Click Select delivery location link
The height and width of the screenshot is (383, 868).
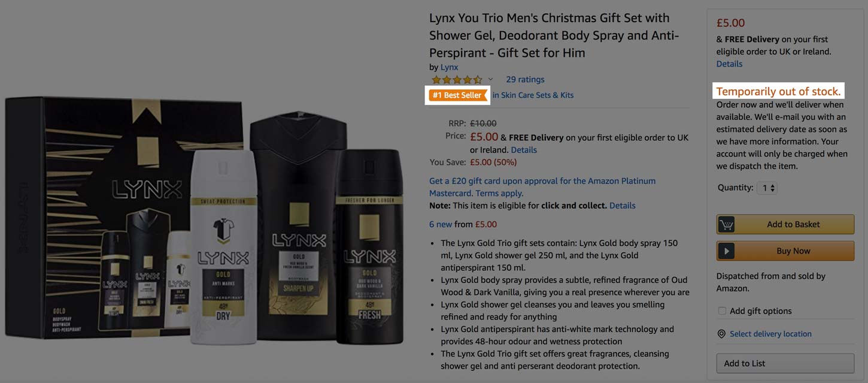point(770,334)
